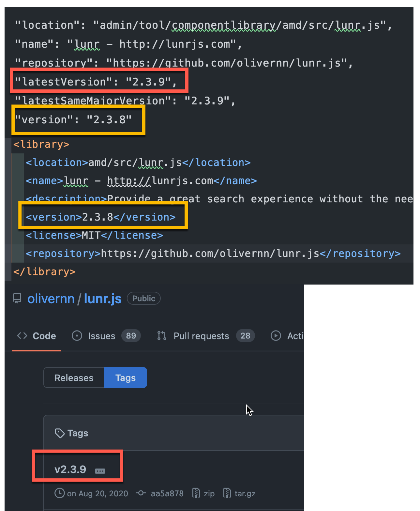This screenshot has height=511, width=420.
Task: Click the tag icon in Tags header
Action: [x=60, y=433]
